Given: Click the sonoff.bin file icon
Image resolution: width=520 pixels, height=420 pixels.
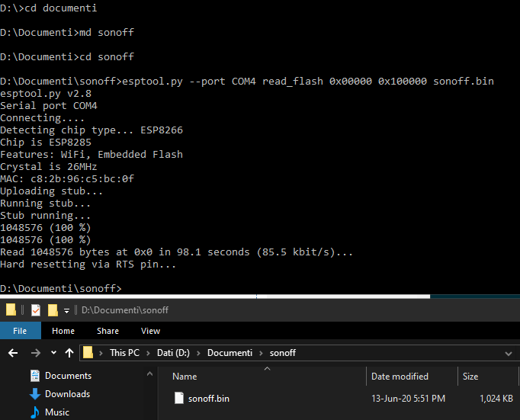Looking at the screenshot, I should (179, 398).
